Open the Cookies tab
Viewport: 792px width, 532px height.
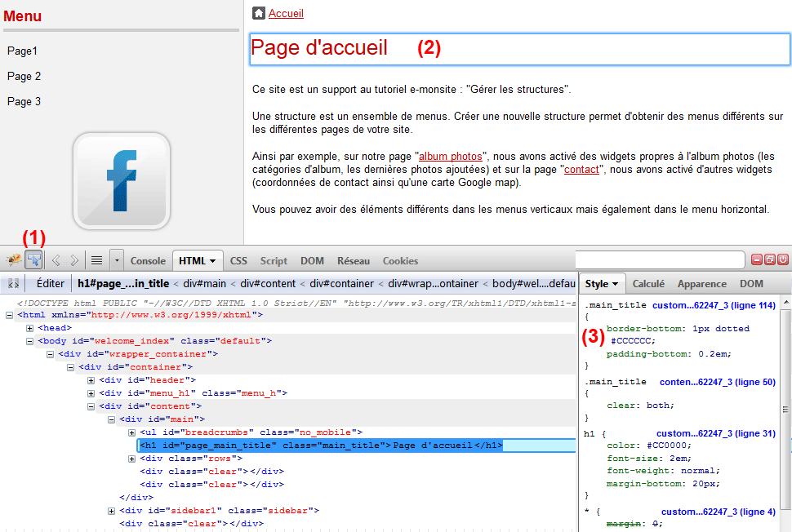tap(401, 261)
